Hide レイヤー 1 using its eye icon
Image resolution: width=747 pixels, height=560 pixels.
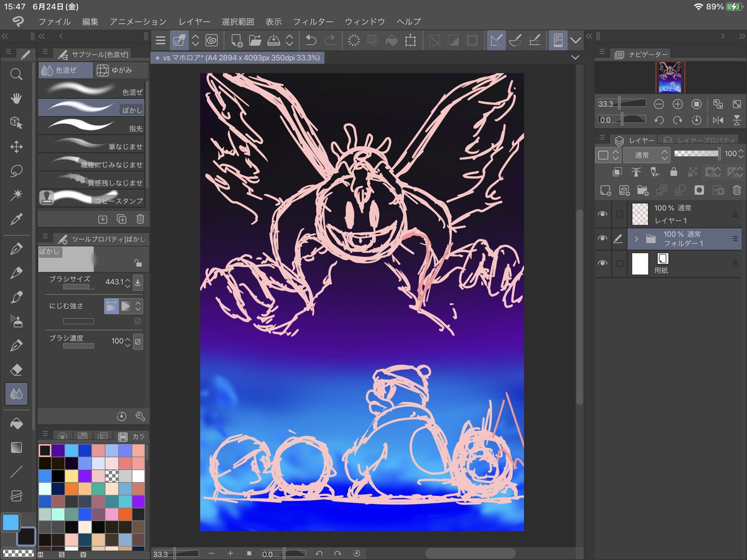click(602, 214)
